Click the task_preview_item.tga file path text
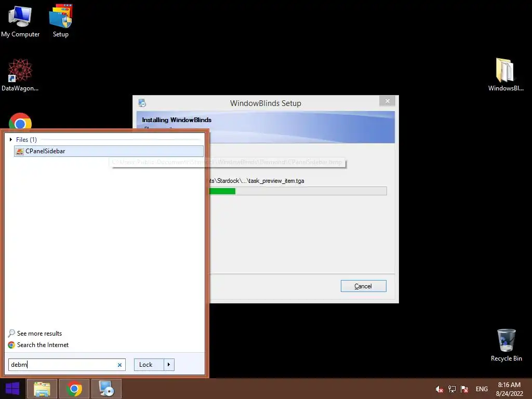The height and width of the screenshot is (399, 532). pos(257,181)
